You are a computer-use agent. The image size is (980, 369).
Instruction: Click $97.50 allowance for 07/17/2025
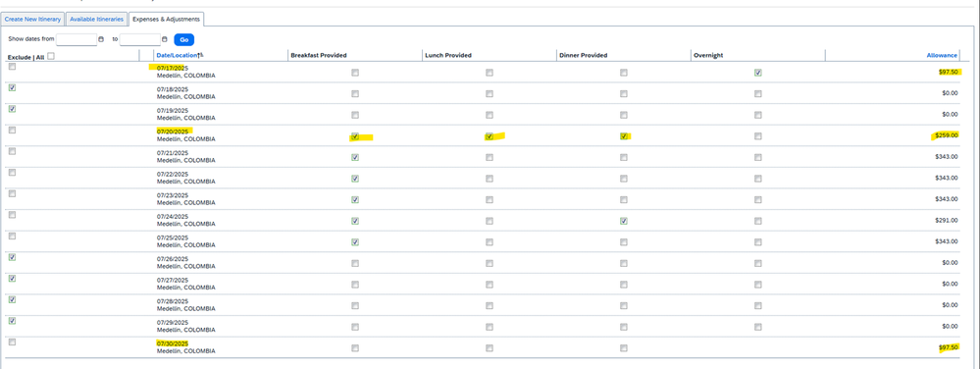(949, 72)
